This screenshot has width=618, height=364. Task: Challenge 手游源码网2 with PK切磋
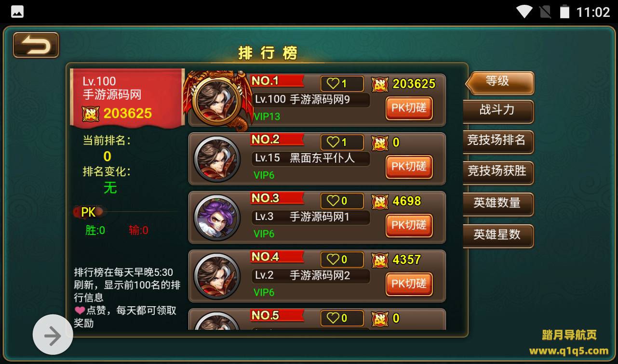409,285
